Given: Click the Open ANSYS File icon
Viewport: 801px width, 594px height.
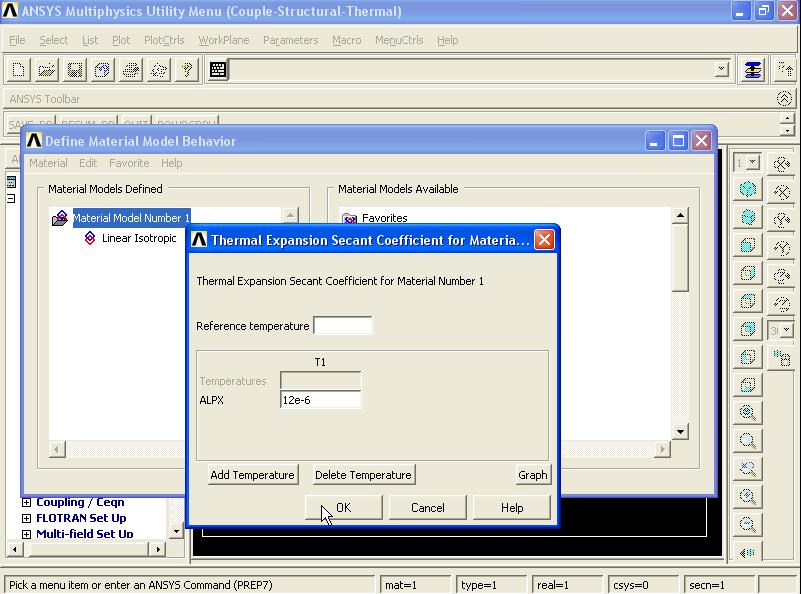Looking at the screenshot, I should click(46, 69).
